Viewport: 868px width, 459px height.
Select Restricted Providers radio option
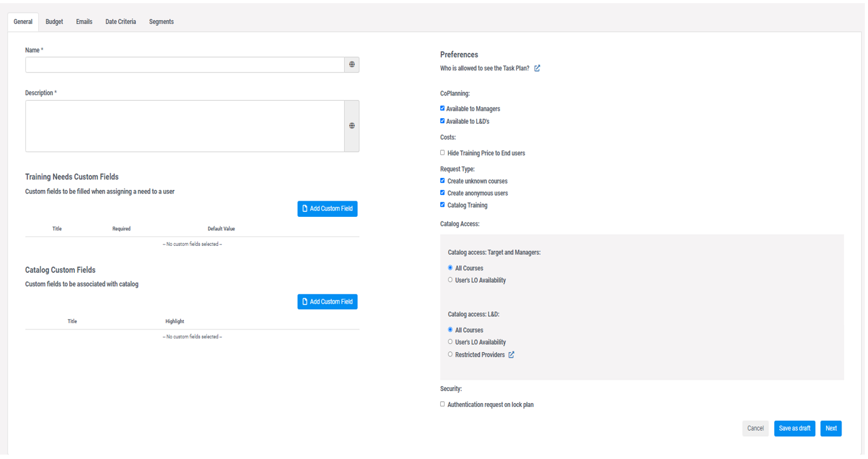point(450,355)
